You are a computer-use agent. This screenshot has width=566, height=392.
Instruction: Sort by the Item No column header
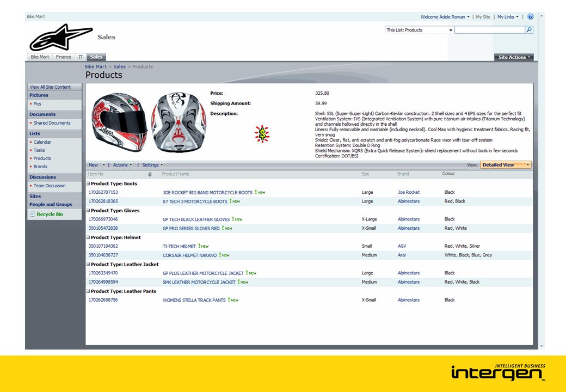(96, 174)
